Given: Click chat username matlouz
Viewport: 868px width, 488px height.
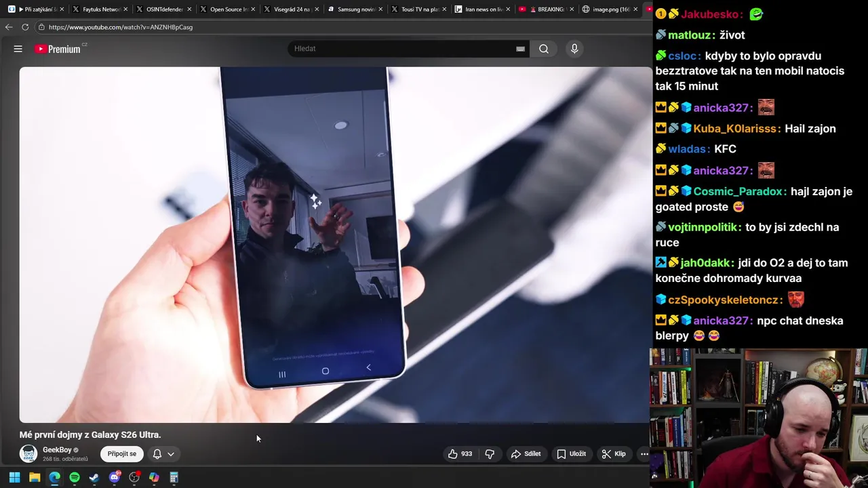Looking at the screenshot, I should [x=688, y=35].
